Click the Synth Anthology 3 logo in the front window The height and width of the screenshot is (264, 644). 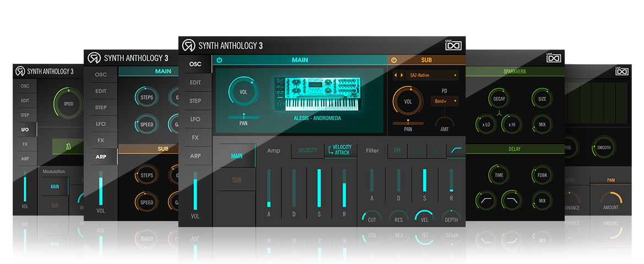click(188, 45)
